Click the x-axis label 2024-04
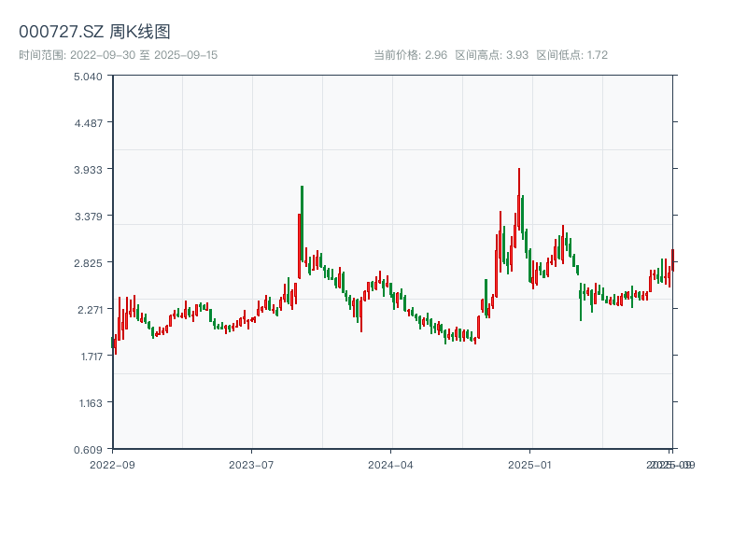 point(390,465)
